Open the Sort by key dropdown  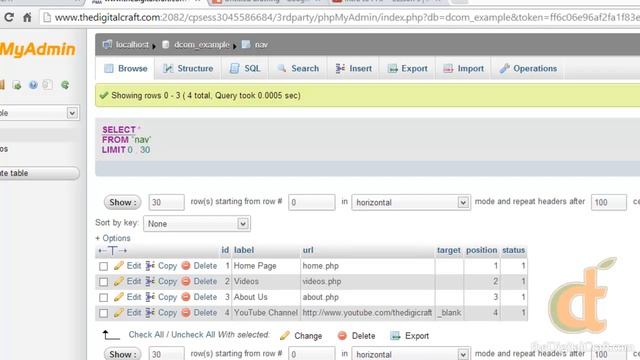point(197,224)
